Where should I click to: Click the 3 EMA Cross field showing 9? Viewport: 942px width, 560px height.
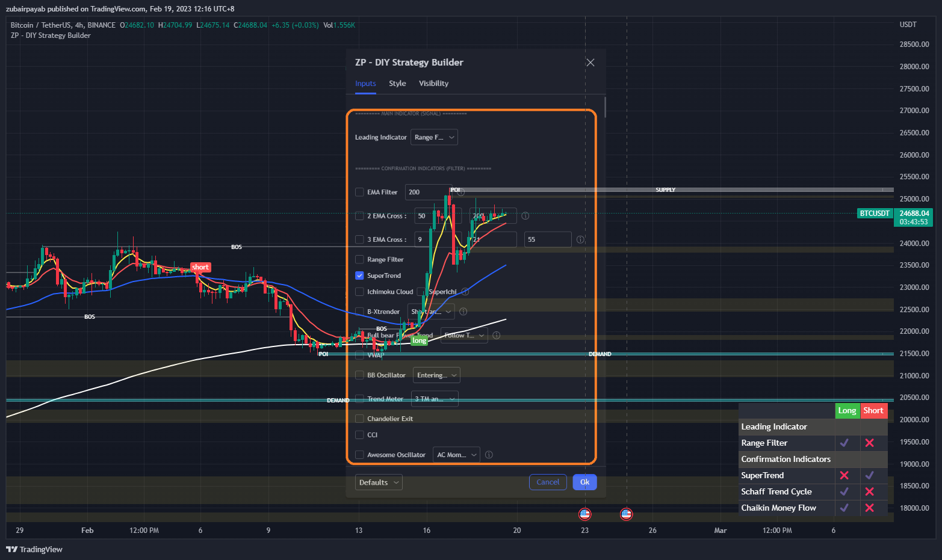tap(438, 239)
